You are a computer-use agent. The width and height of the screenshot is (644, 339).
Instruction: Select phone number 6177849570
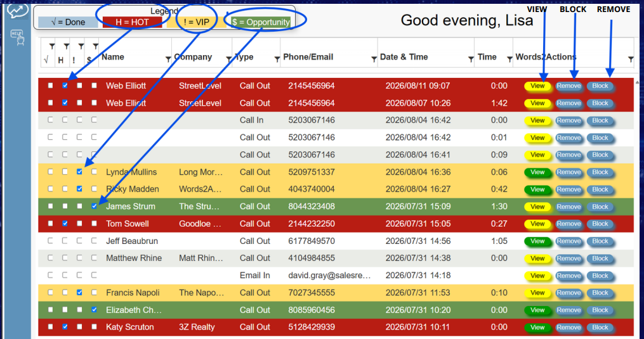click(312, 241)
